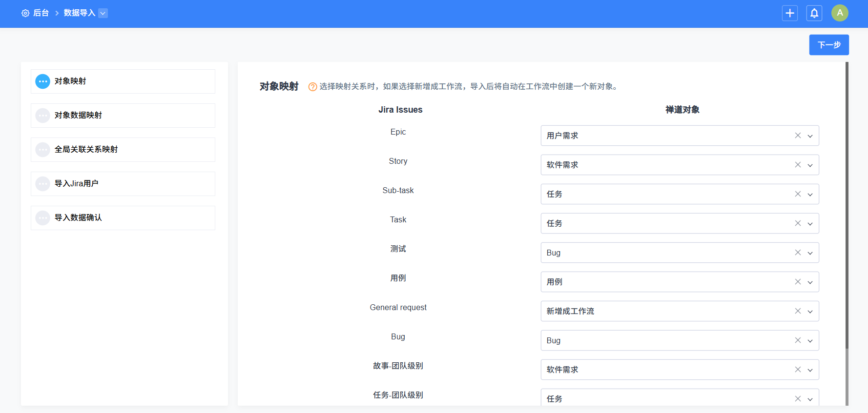This screenshot has width=868, height=413.
Task: Click the Jira Issues column header
Action: point(400,110)
